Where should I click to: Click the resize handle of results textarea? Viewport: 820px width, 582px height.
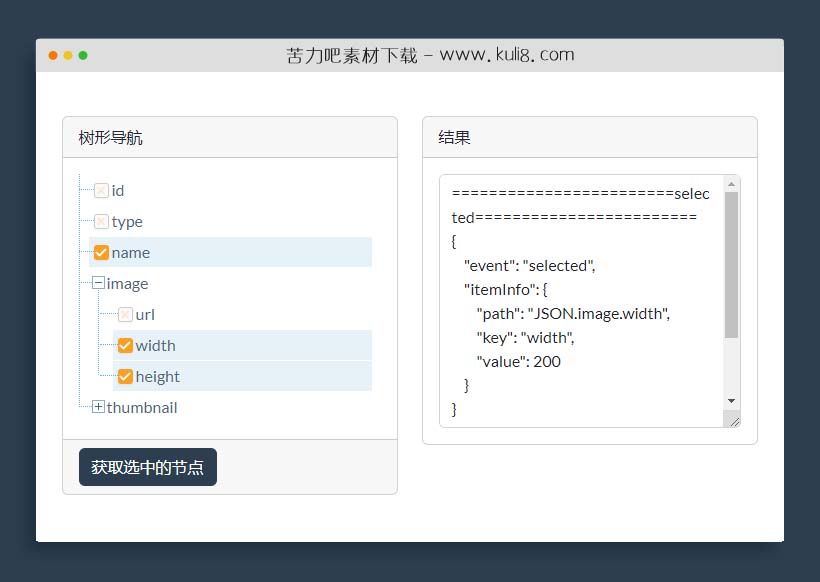pyautogui.click(x=734, y=421)
